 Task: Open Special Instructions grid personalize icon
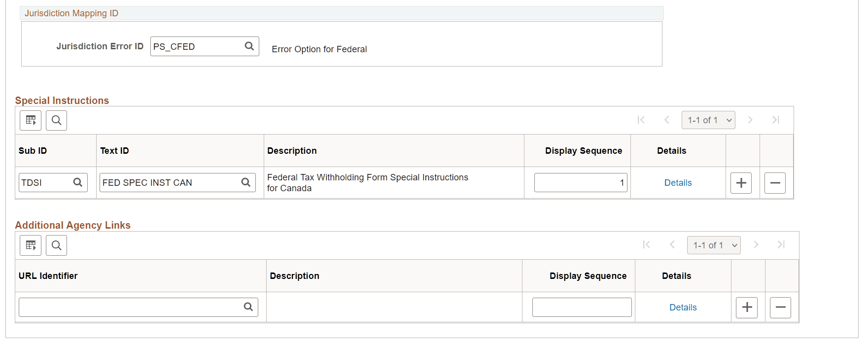point(31,120)
